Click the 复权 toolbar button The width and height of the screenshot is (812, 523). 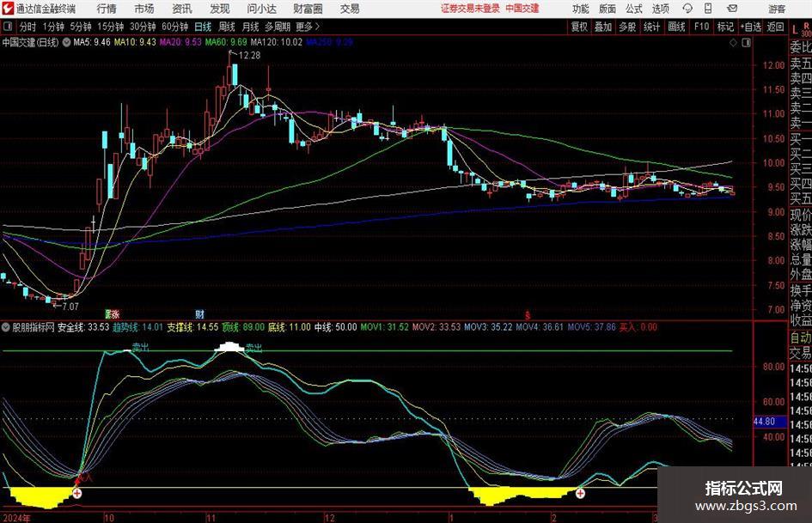tap(579, 27)
